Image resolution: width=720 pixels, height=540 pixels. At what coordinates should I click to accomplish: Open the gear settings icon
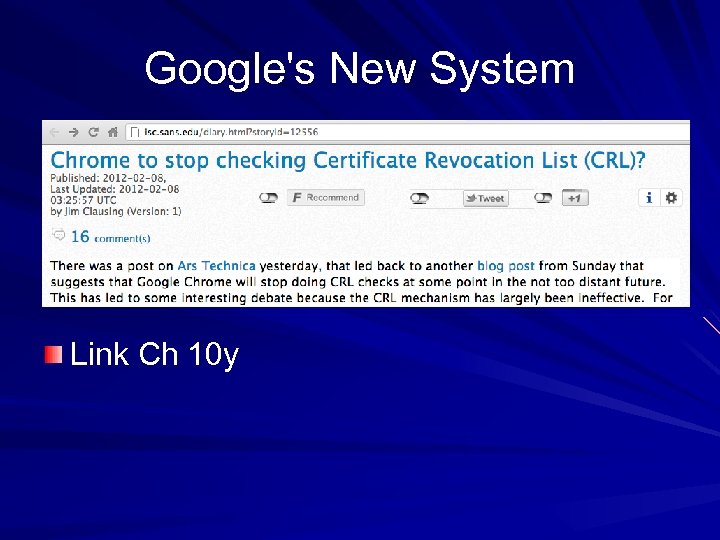click(x=671, y=198)
